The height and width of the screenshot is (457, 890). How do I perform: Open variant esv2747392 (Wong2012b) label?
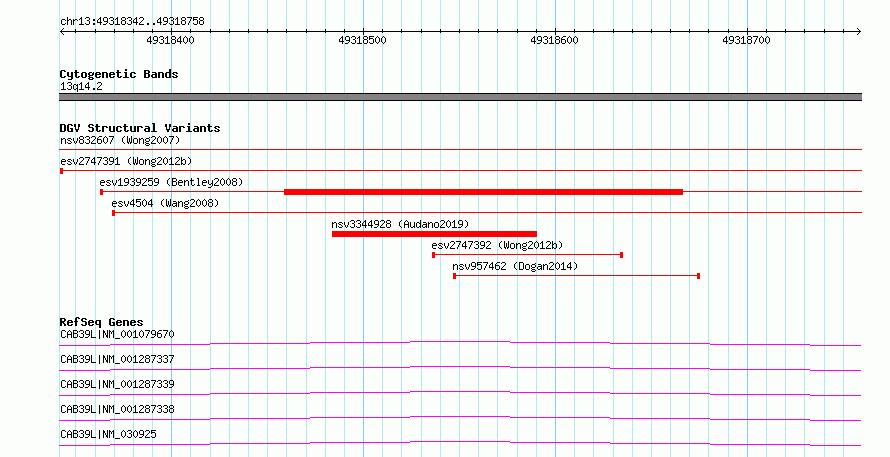497,245
